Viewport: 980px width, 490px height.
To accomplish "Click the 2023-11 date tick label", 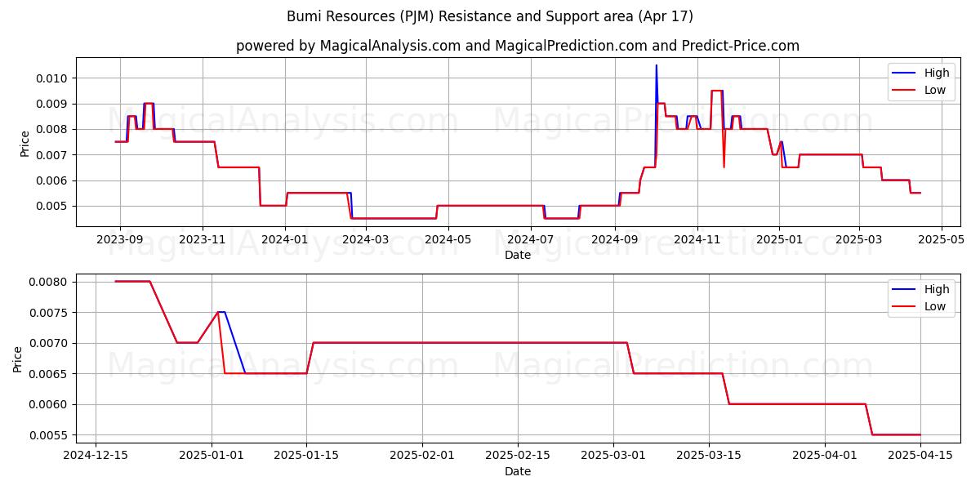I will 203,240.
